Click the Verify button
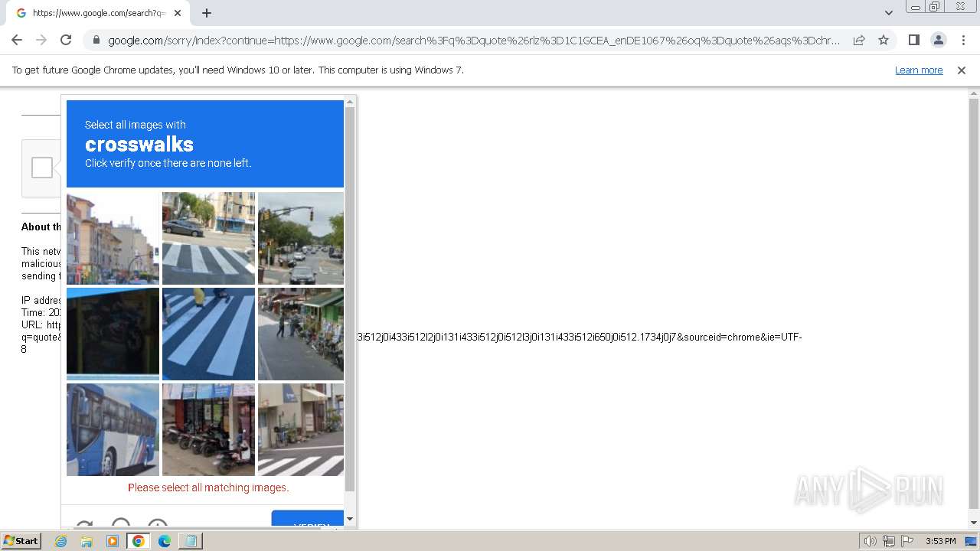The image size is (980, 551). (308, 520)
